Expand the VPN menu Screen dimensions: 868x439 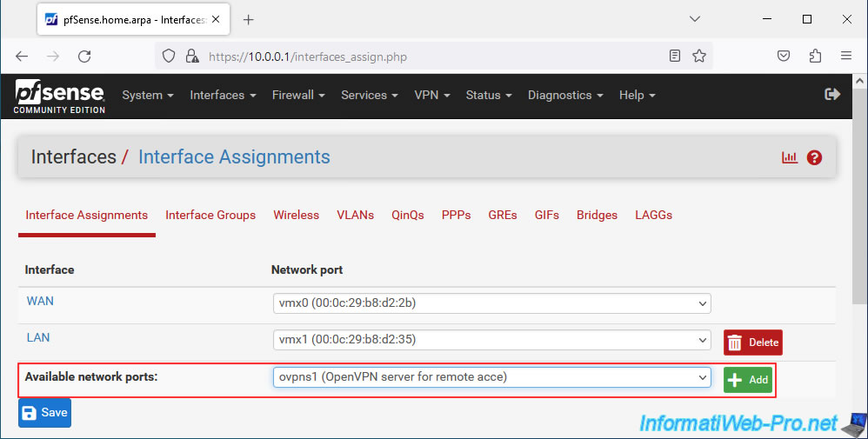[x=431, y=96]
